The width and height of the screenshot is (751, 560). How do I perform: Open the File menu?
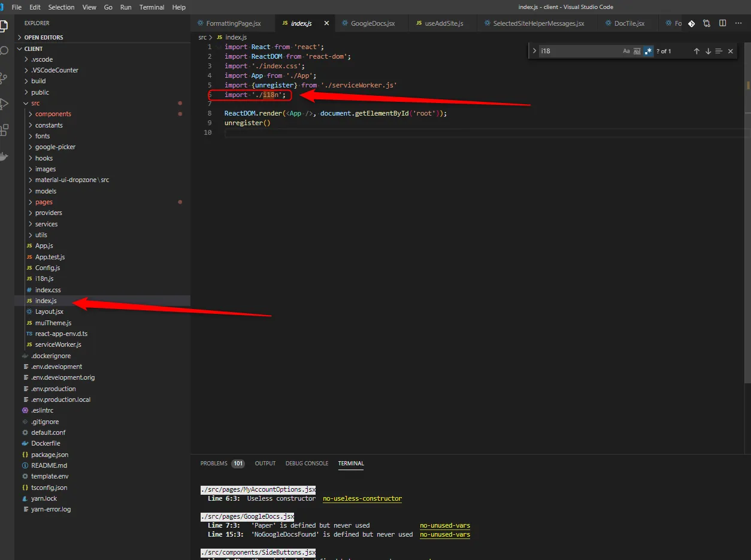coord(17,7)
